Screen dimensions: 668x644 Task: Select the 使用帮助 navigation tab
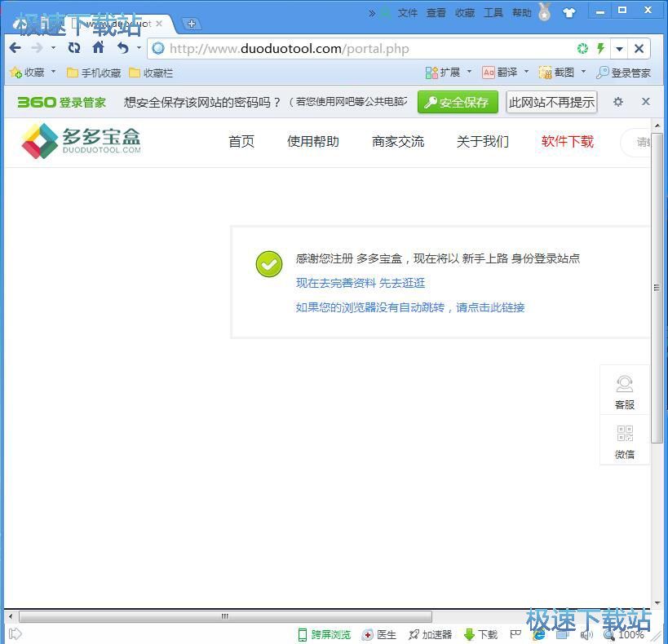click(x=312, y=142)
